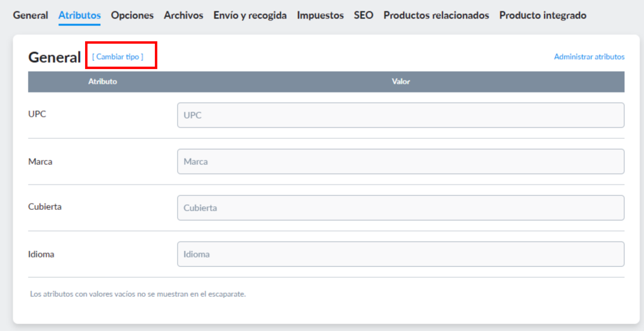Open the Administrar atributos link
This screenshot has height=331, width=644.
coord(589,56)
